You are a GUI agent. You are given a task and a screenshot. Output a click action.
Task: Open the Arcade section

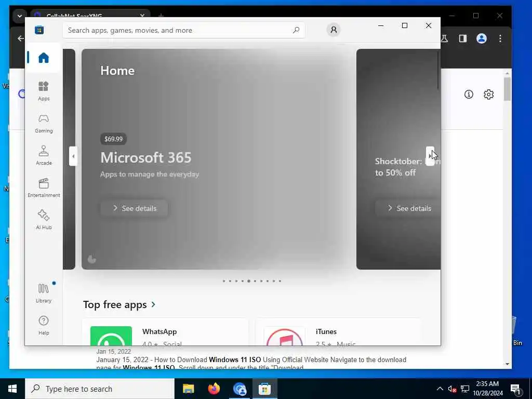[x=44, y=155]
